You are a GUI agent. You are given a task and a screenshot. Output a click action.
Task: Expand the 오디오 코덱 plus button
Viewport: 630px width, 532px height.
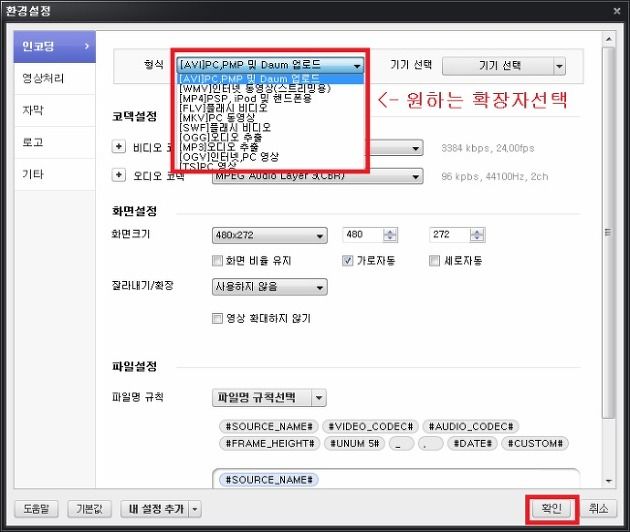[119, 175]
